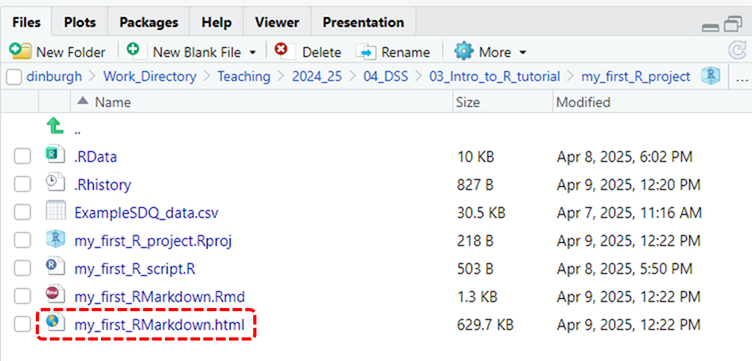Open the my_first_R_project.Rproj file link
This screenshot has height=361, width=752.
pos(153,241)
